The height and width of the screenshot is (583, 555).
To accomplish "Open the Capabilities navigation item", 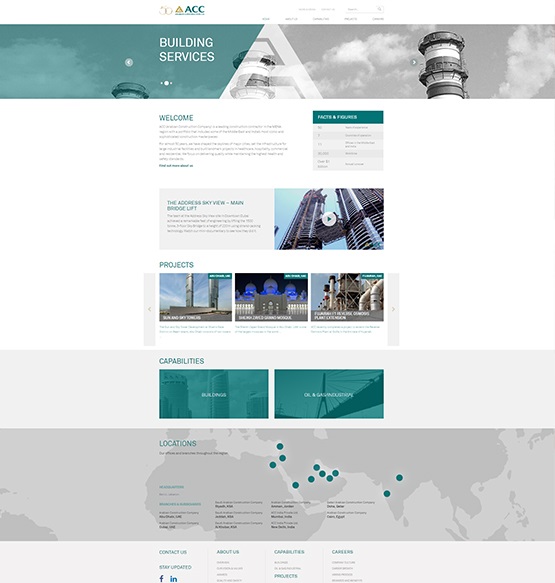I will click(321, 19).
